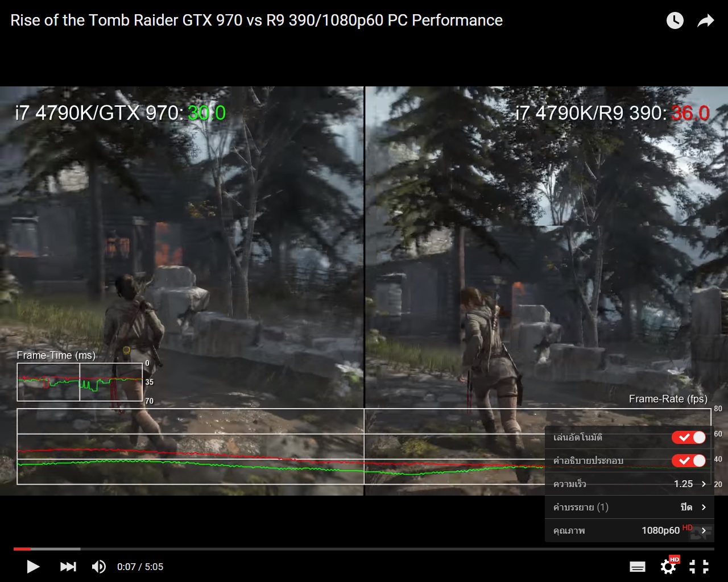Screen dimensions: 728x582
Task: Play the video with the play button
Action: 33,567
